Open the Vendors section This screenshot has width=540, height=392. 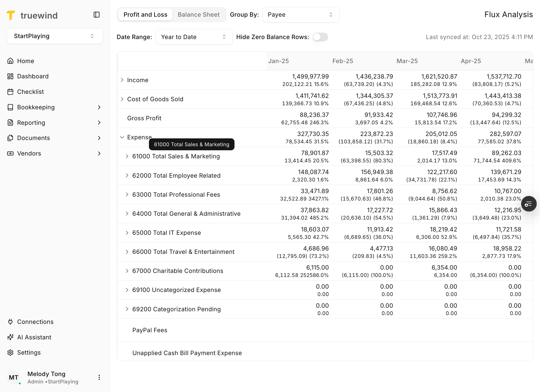point(29,153)
